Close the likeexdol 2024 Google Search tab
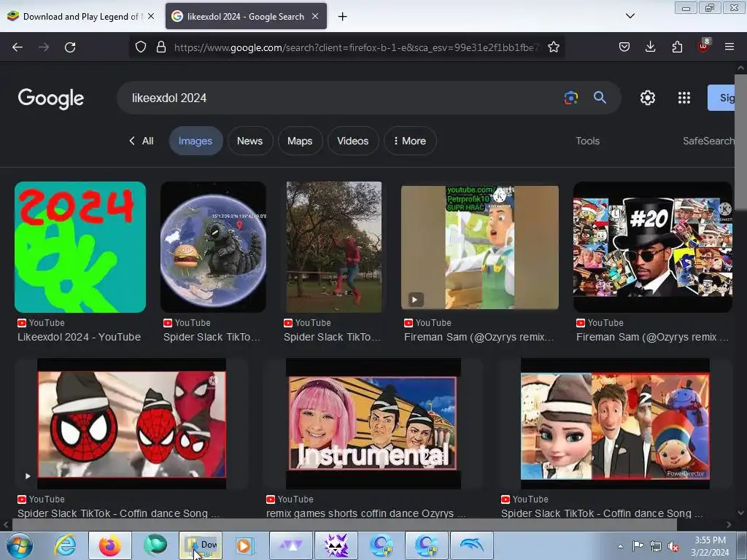 (x=315, y=16)
